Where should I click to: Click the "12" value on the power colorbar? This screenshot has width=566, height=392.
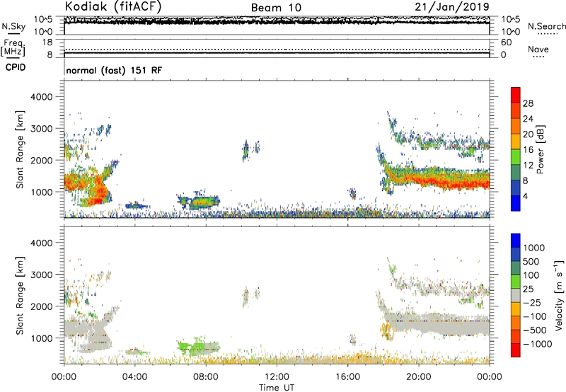[528, 166]
